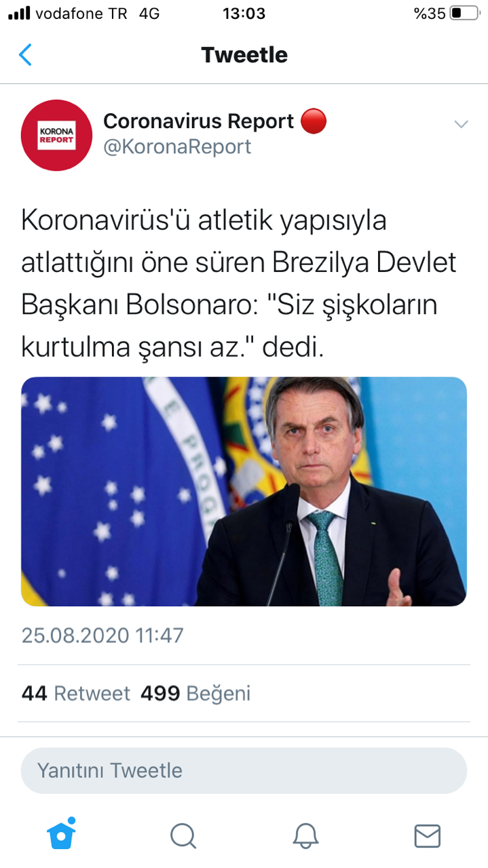Open the Korona Report profile avatar

tap(56, 135)
